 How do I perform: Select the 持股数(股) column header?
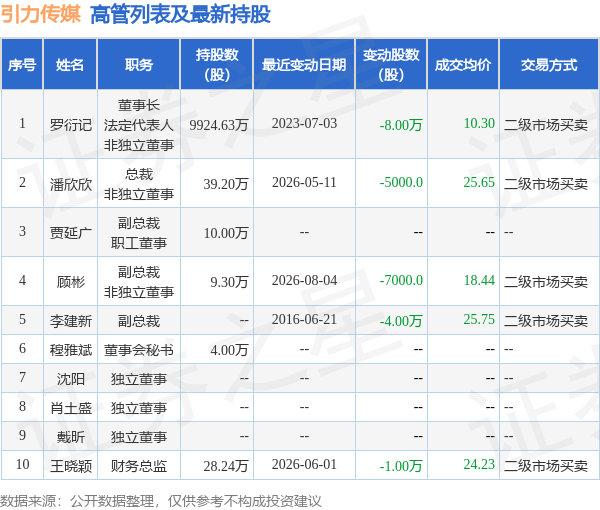[x=217, y=65]
